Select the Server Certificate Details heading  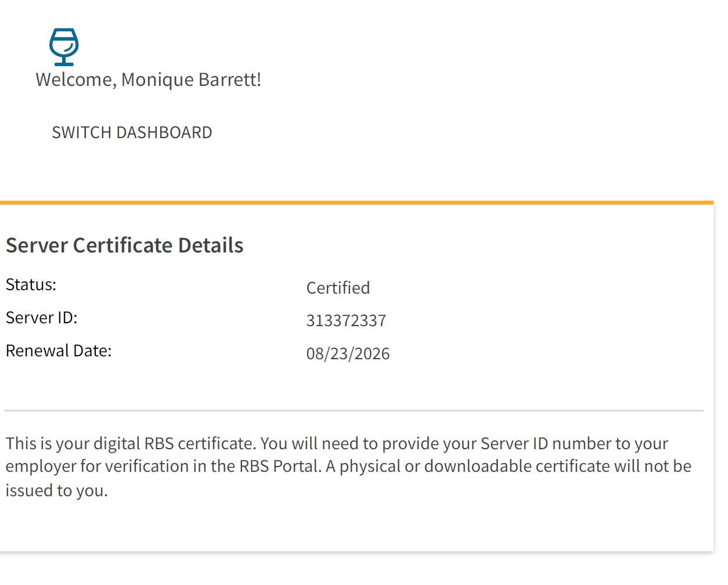point(124,245)
